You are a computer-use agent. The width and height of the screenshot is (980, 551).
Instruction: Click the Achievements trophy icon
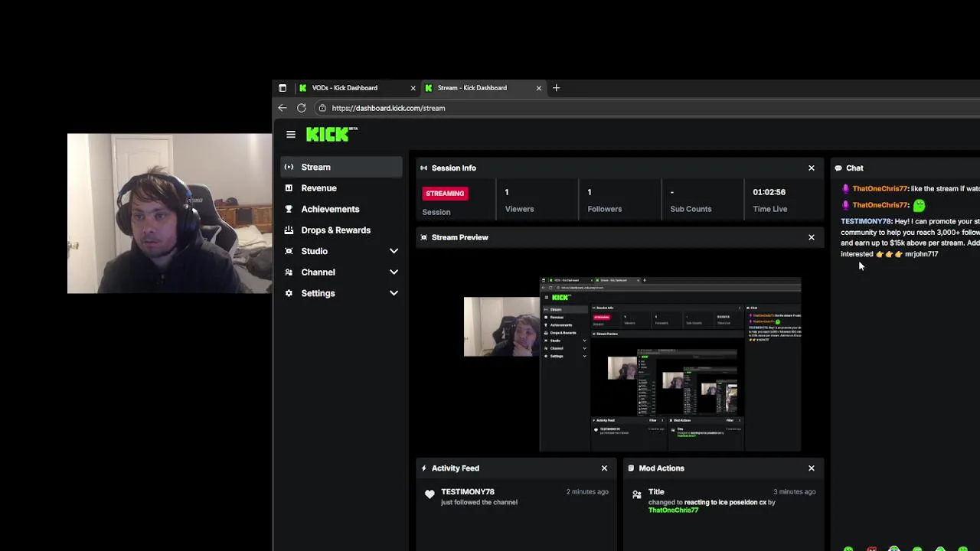(x=289, y=209)
